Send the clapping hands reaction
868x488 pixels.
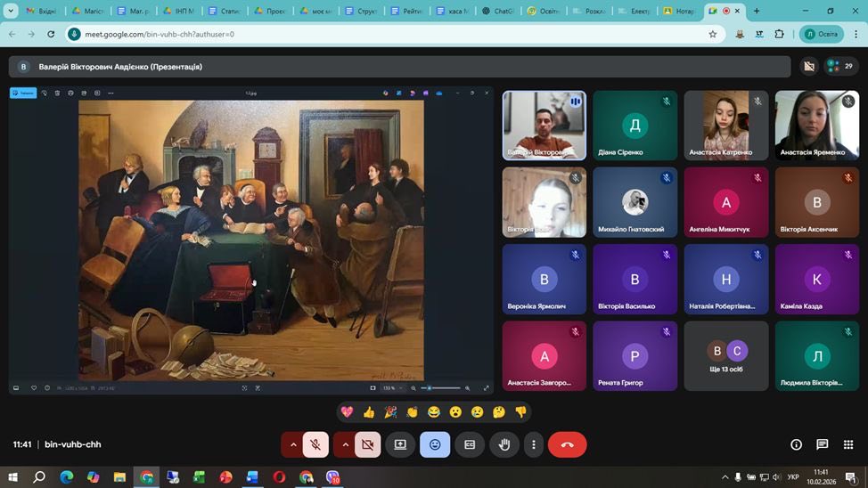click(412, 411)
